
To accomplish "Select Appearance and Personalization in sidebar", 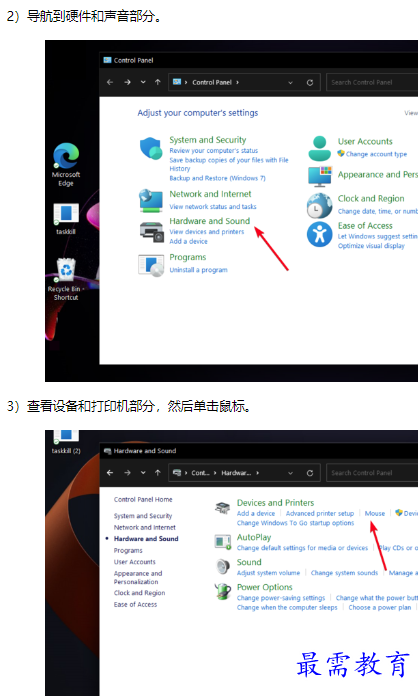I will click(x=138, y=577).
